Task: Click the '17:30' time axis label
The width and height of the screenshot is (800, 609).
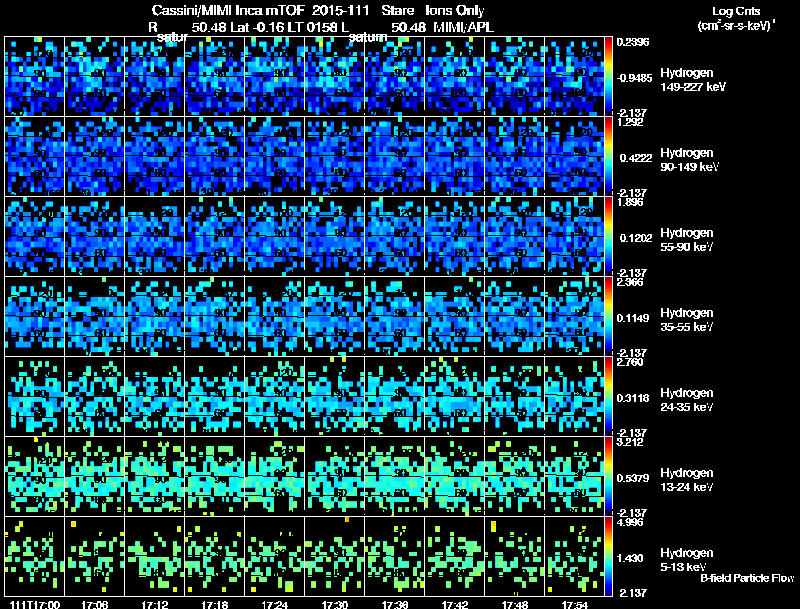Action: 335,604
